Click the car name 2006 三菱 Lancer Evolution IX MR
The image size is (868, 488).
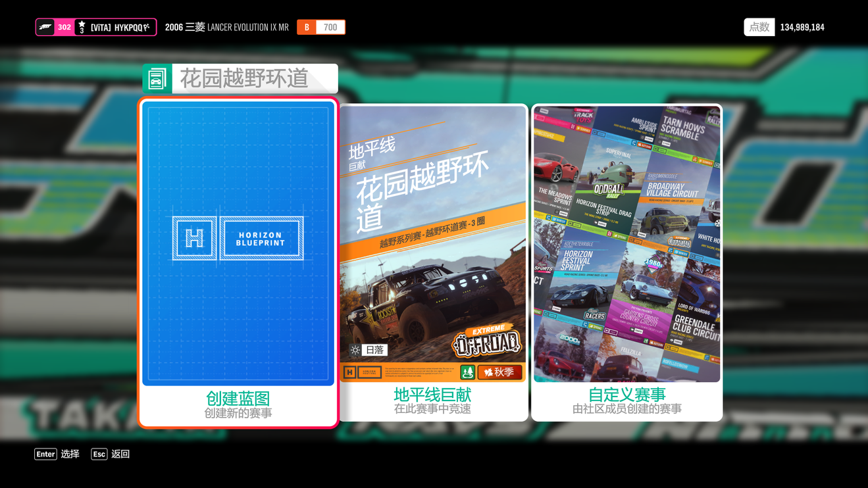coord(227,27)
